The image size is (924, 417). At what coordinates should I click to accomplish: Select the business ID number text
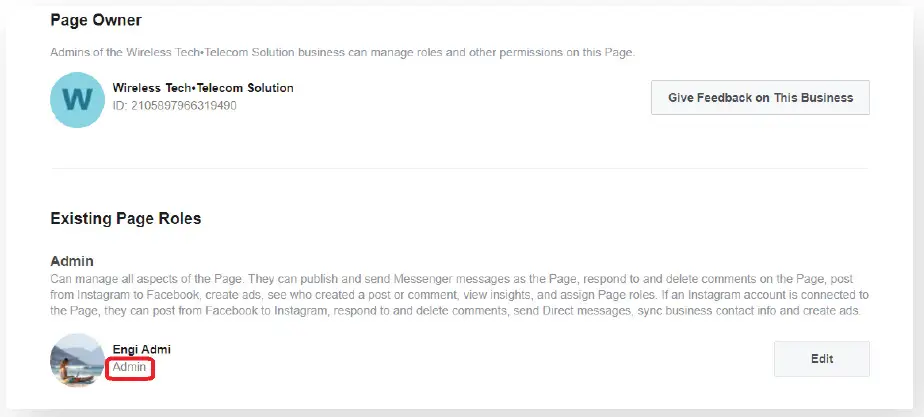tap(175, 105)
